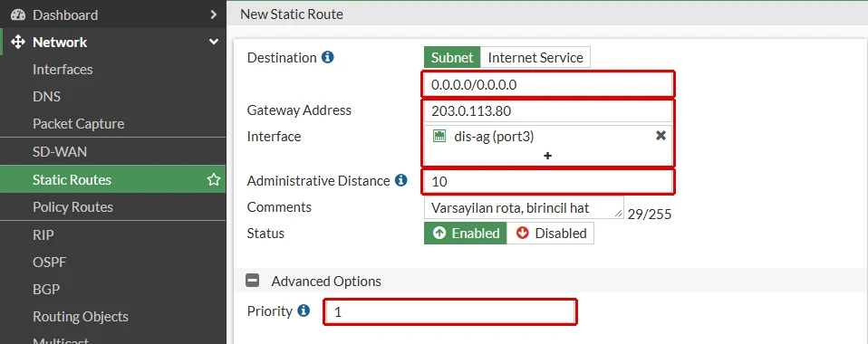Click the Network cross-arrows icon

point(18,42)
